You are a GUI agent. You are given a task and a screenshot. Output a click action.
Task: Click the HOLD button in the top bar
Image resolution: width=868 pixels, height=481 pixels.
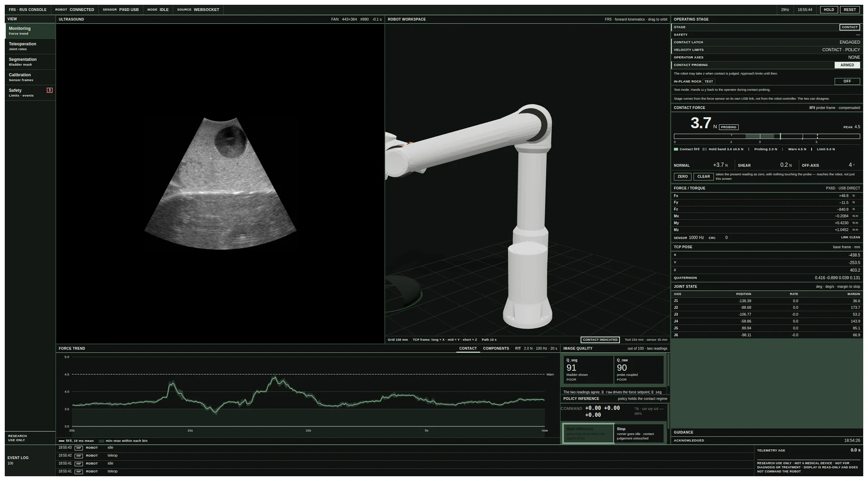tap(829, 10)
